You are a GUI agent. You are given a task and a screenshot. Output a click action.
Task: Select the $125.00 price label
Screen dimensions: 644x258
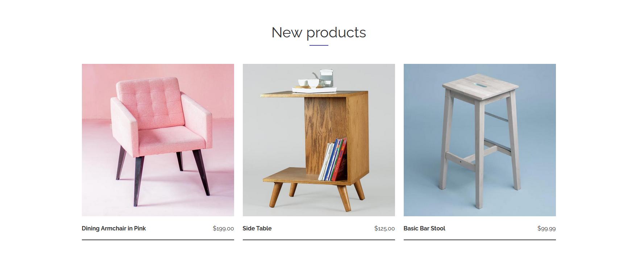point(385,229)
